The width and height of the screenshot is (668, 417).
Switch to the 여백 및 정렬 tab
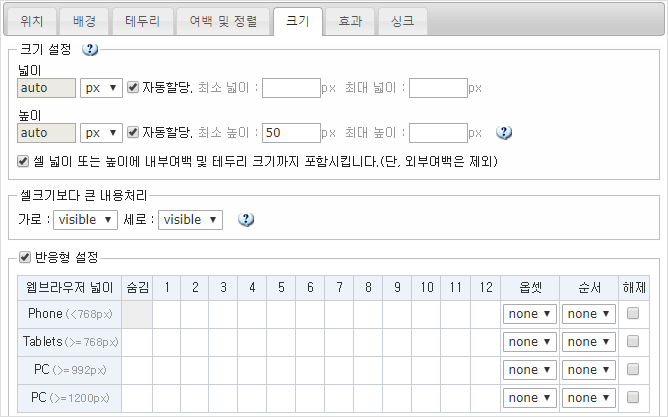(222, 20)
